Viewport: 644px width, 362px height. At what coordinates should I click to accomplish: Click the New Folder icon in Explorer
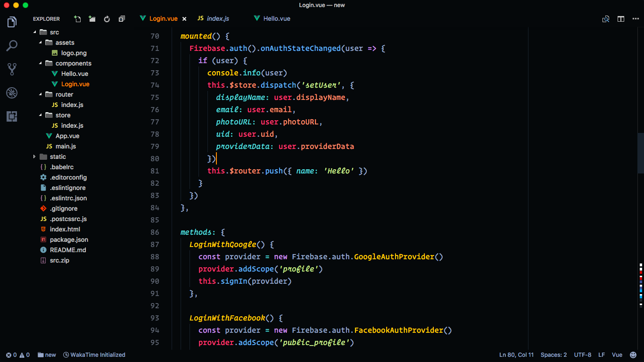click(x=92, y=19)
